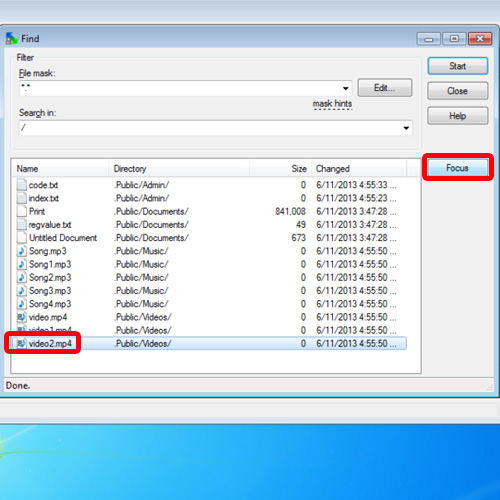500x500 pixels.
Task: Select the code.txt file name
Action: pyautogui.click(x=43, y=185)
